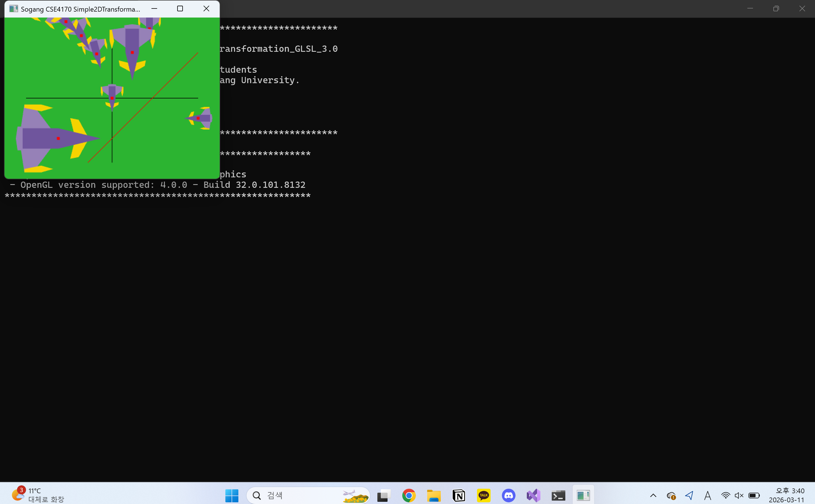Click the battery status tray icon
Image resolution: width=815 pixels, height=504 pixels.
(x=754, y=495)
